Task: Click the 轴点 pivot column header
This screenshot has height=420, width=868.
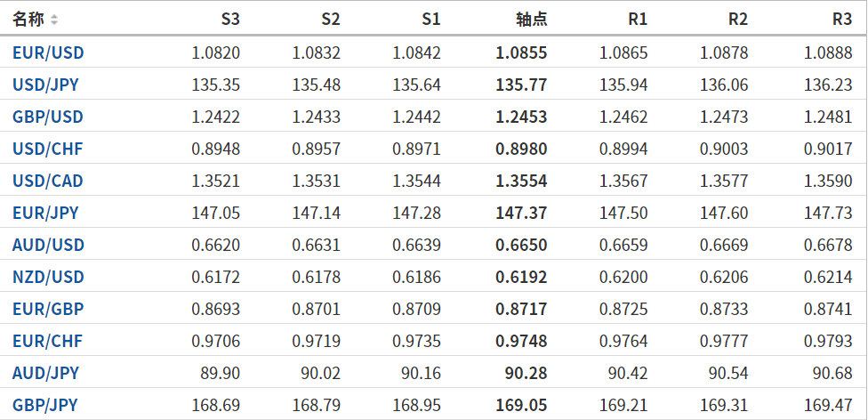Action: point(532,19)
